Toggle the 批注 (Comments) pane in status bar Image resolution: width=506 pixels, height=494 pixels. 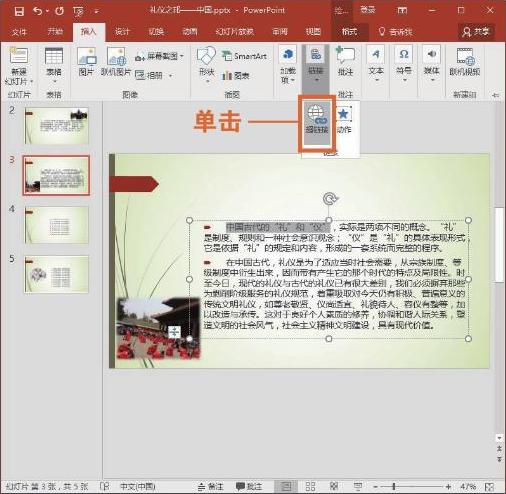point(249,487)
